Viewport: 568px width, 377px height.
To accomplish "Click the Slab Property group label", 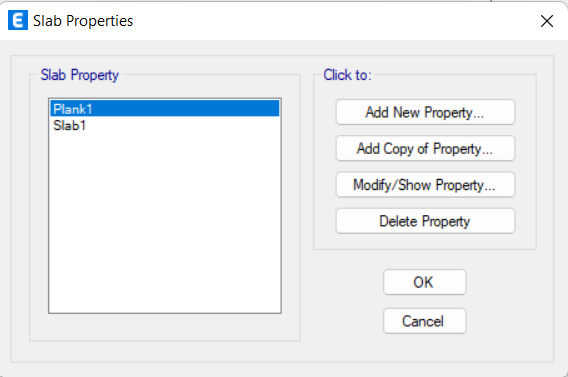I will coord(80,75).
